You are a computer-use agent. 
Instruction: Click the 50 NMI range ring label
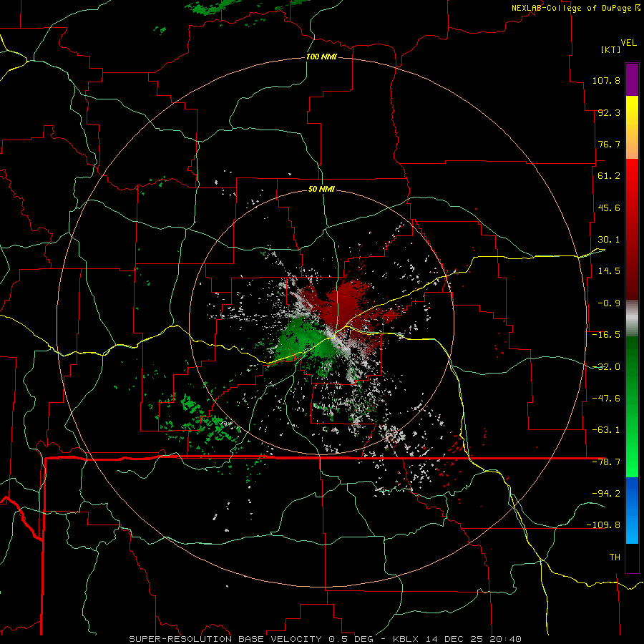(x=321, y=189)
